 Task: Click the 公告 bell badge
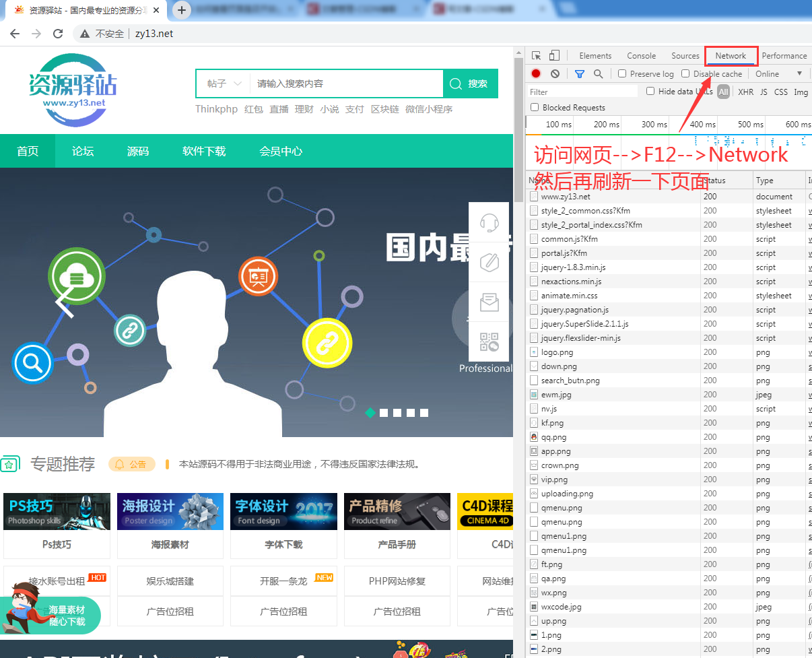pyautogui.click(x=131, y=464)
